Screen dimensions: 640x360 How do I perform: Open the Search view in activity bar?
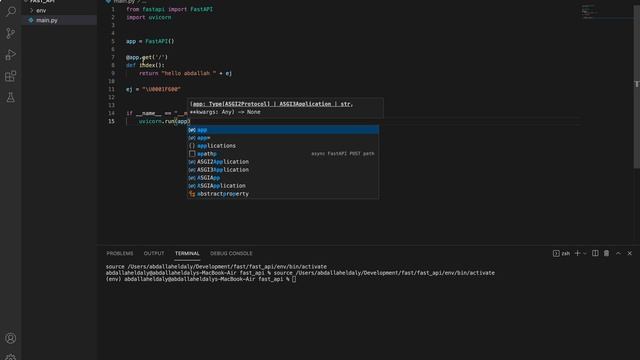pos(11,11)
